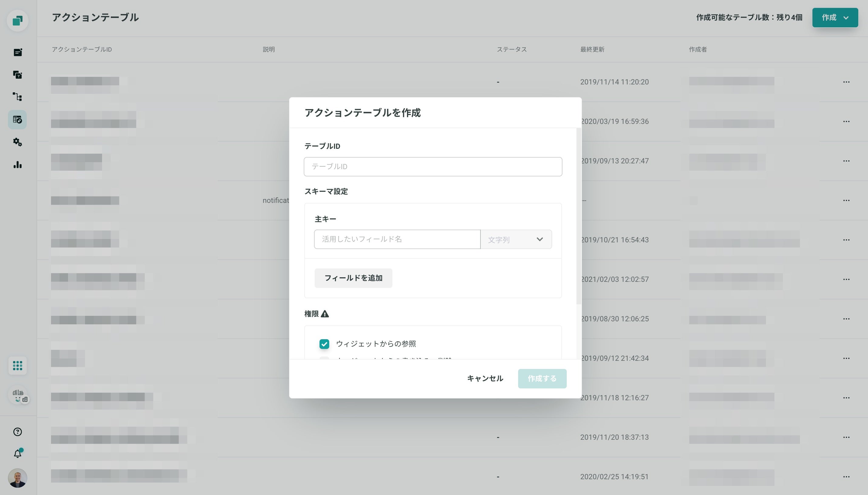Open more menu for row 2019/09/12 21:42:34
This screenshot has width=868, height=495.
tap(846, 358)
